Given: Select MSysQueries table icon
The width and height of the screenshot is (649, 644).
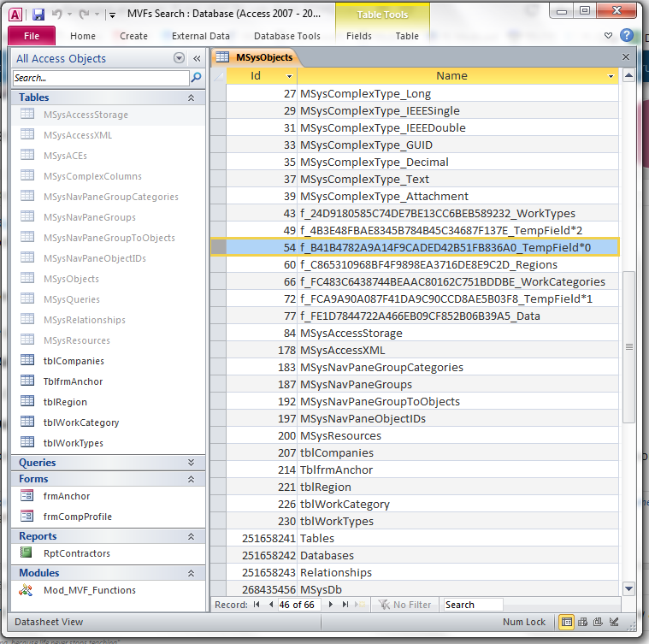Looking at the screenshot, I should pyautogui.click(x=27, y=298).
